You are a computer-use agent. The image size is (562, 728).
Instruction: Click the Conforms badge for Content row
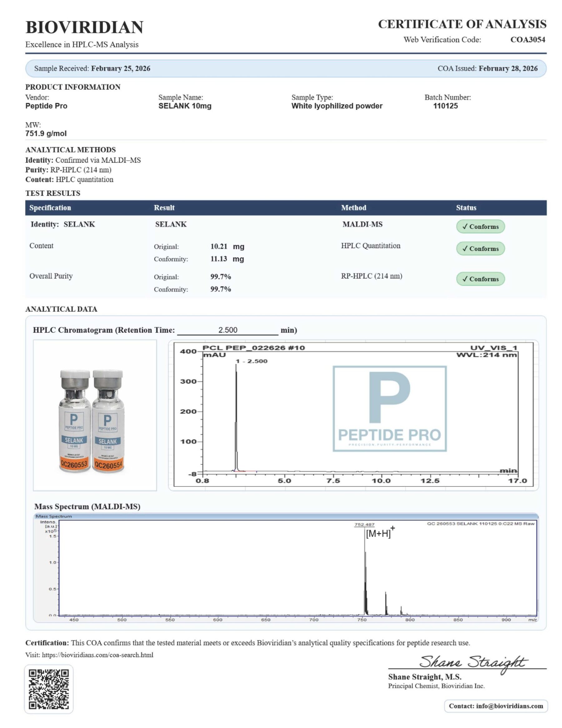(x=481, y=249)
